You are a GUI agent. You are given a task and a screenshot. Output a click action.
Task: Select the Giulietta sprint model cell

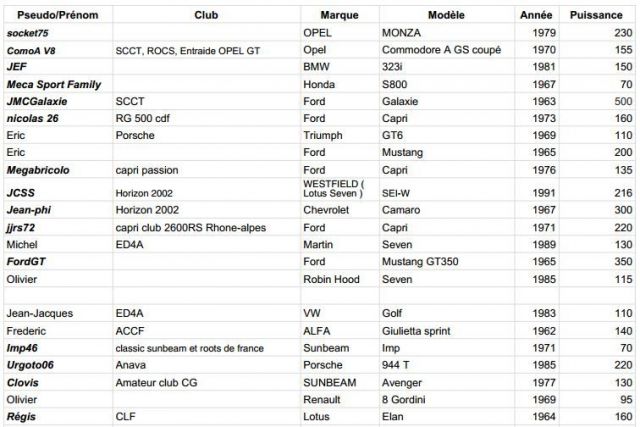coord(426,329)
